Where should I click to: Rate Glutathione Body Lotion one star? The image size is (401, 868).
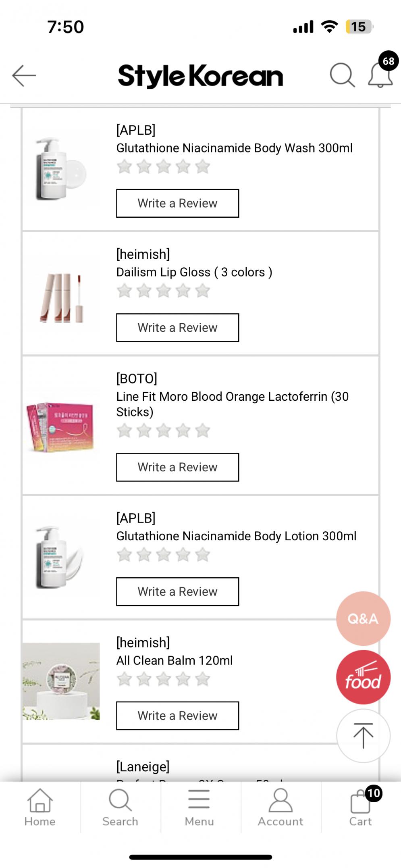click(125, 555)
